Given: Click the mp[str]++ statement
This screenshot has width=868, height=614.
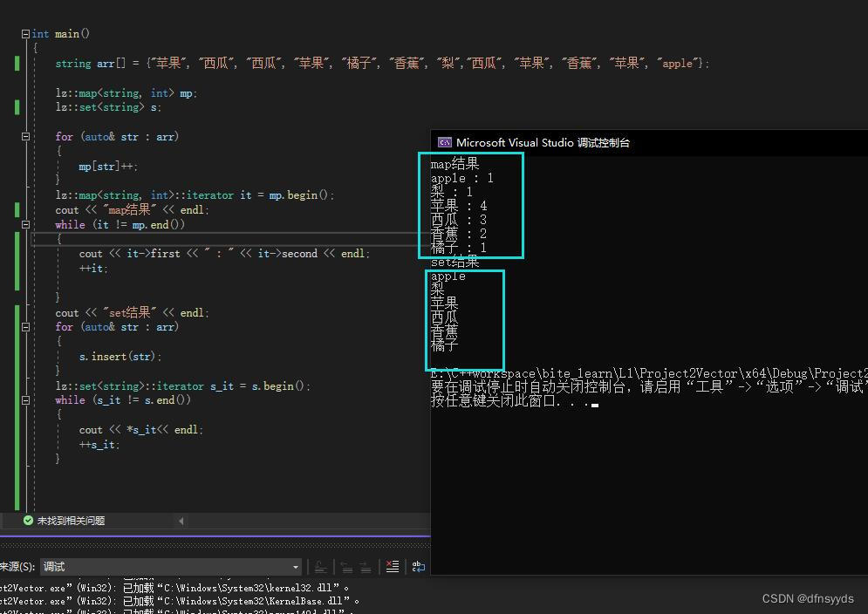Looking at the screenshot, I should pyautogui.click(x=108, y=166).
